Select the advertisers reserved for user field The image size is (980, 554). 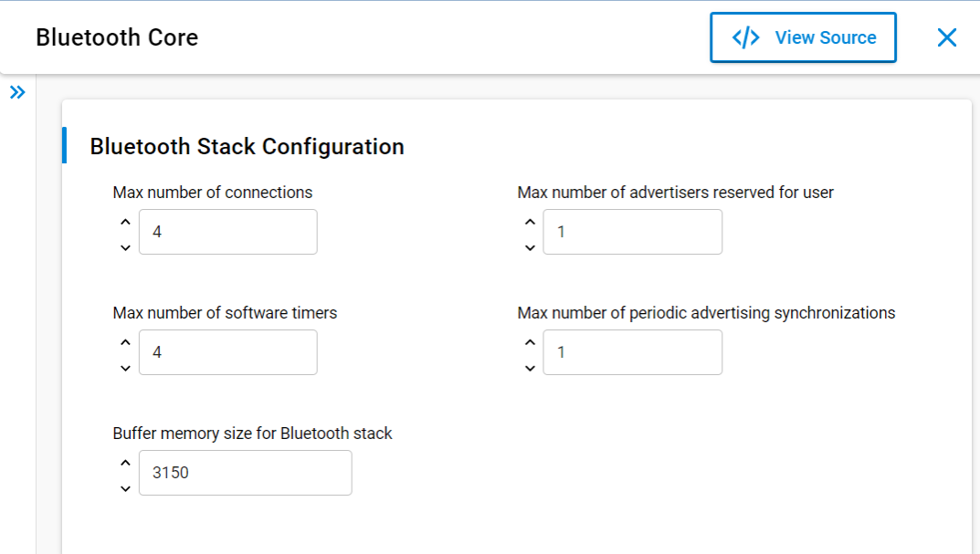pos(632,232)
